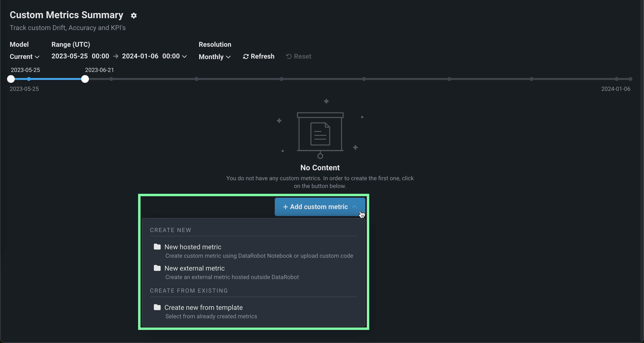Click the last timeline dot near 2024-01-06

[x=630, y=79]
